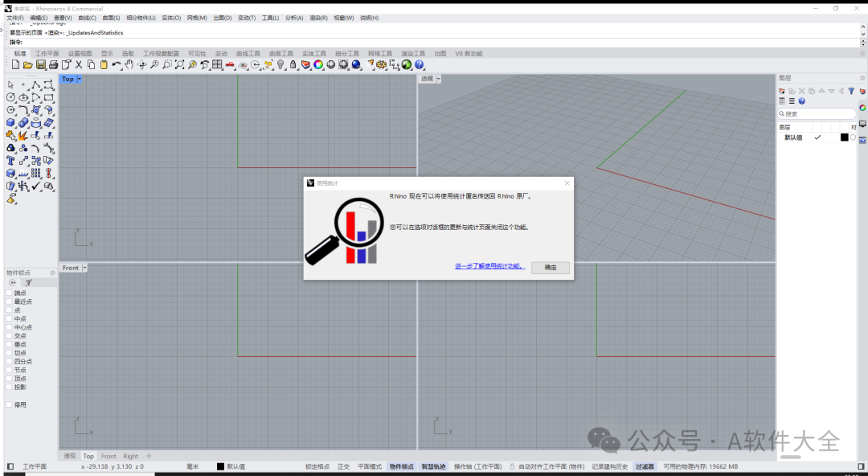Click the blue render sphere icon
The height and width of the screenshot is (476, 868).
[356, 65]
